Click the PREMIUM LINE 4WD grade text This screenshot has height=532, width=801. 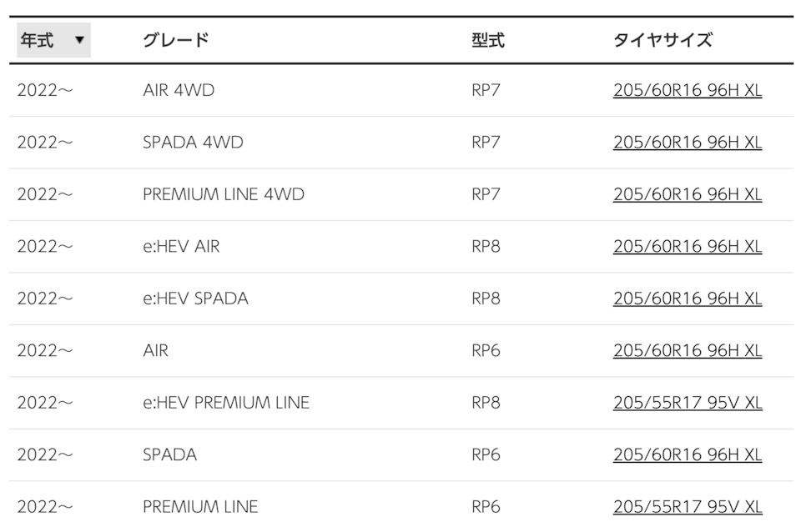[223, 194]
